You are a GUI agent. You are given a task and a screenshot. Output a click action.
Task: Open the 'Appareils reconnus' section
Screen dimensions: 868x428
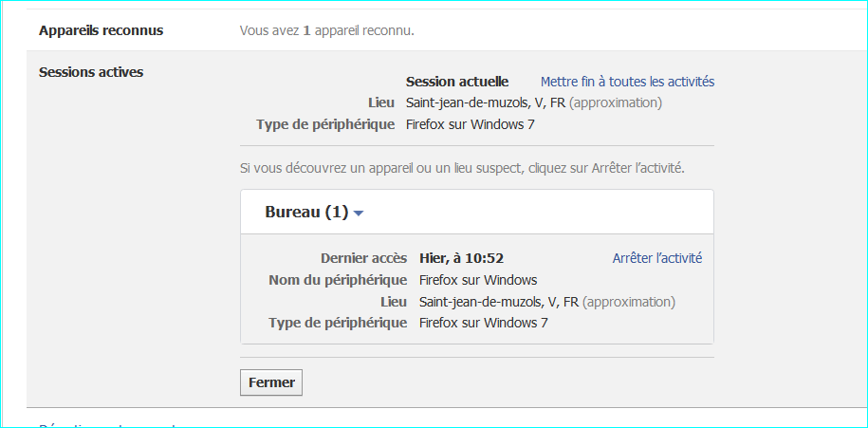click(x=101, y=30)
